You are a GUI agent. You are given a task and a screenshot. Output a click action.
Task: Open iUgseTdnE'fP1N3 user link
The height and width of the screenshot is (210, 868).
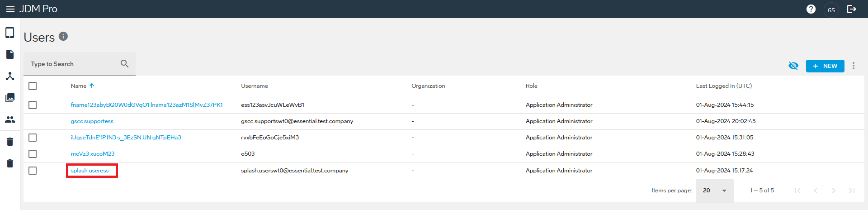coord(126,138)
